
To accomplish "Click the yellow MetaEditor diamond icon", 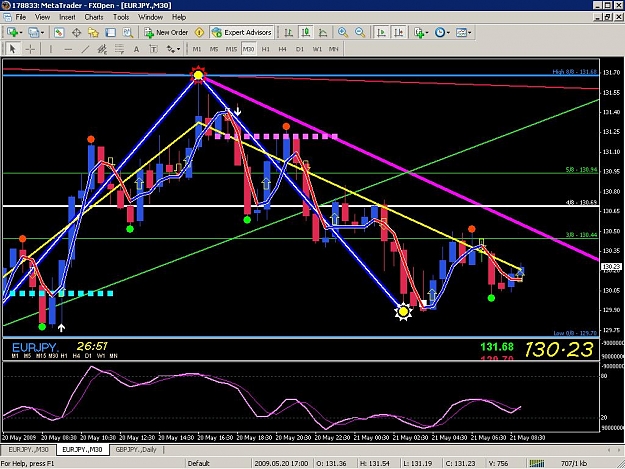I will coord(199,32).
